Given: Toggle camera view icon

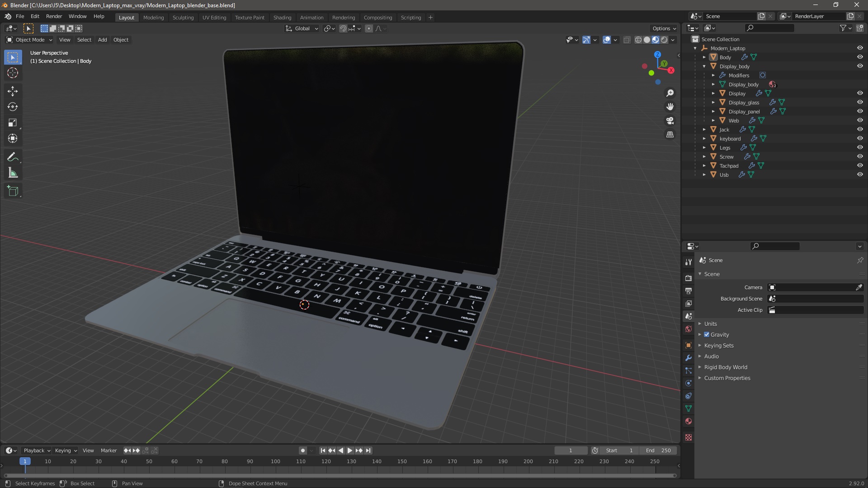Looking at the screenshot, I should (x=670, y=121).
